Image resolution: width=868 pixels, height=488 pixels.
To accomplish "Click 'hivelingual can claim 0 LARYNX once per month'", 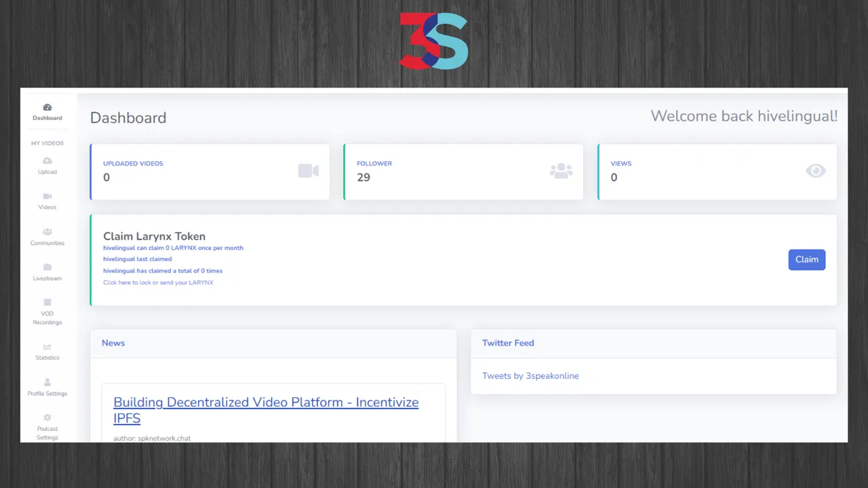I will (x=173, y=248).
